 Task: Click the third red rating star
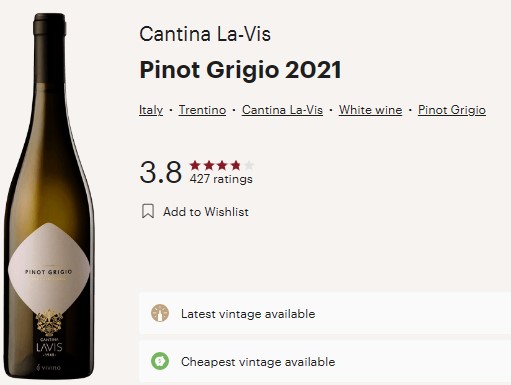pyautogui.click(x=222, y=165)
